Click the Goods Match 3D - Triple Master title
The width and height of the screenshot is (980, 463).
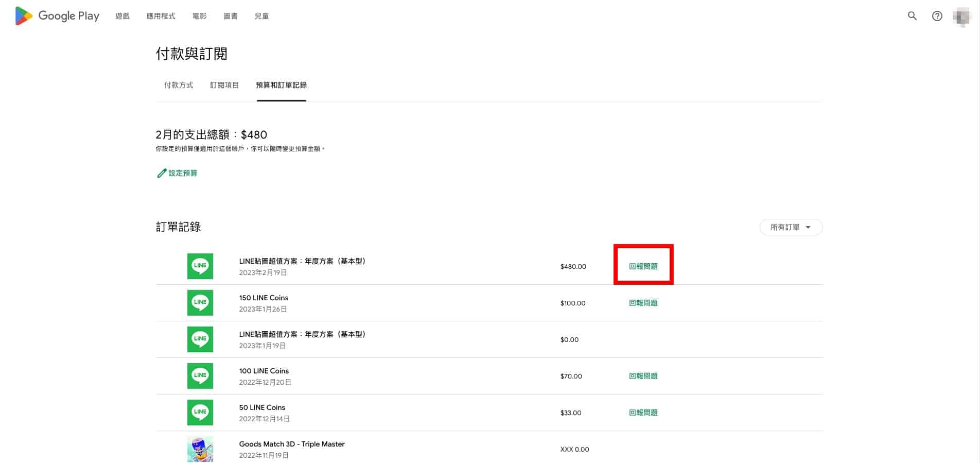pos(292,444)
